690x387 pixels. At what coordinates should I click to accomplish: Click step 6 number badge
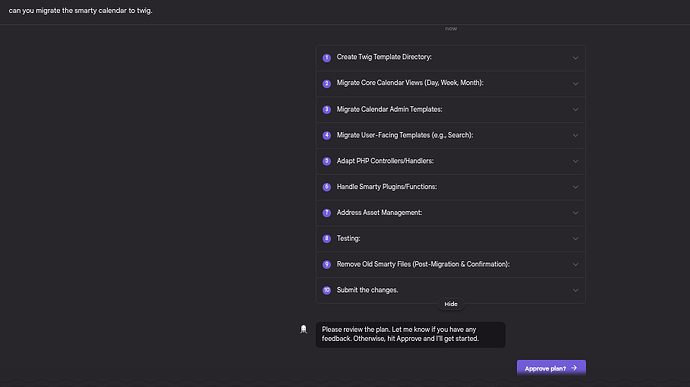coord(327,187)
